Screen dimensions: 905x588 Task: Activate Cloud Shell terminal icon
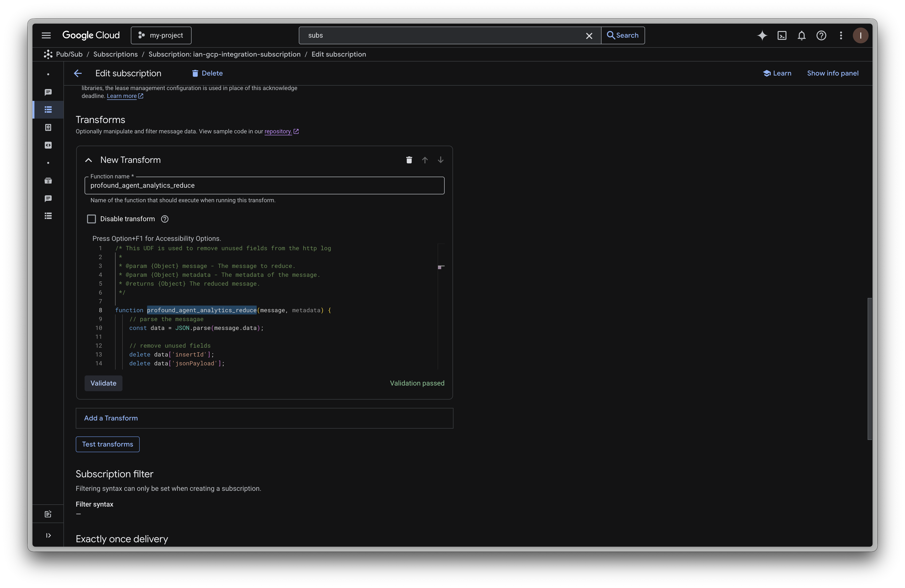pyautogui.click(x=782, y=35)
